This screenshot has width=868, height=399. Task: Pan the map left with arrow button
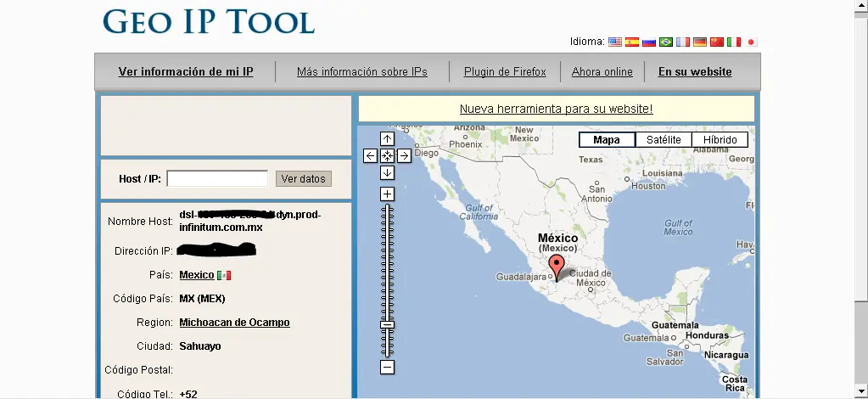click(370, 155)
